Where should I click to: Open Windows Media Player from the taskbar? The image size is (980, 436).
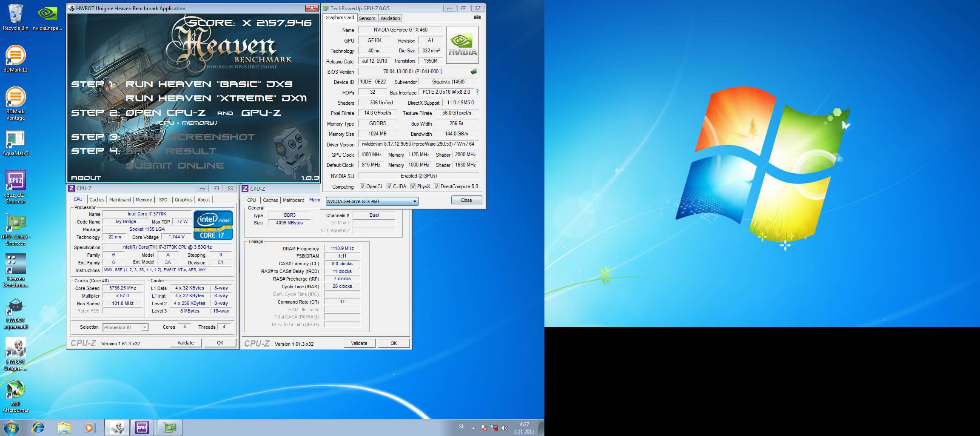pos(90,427)
